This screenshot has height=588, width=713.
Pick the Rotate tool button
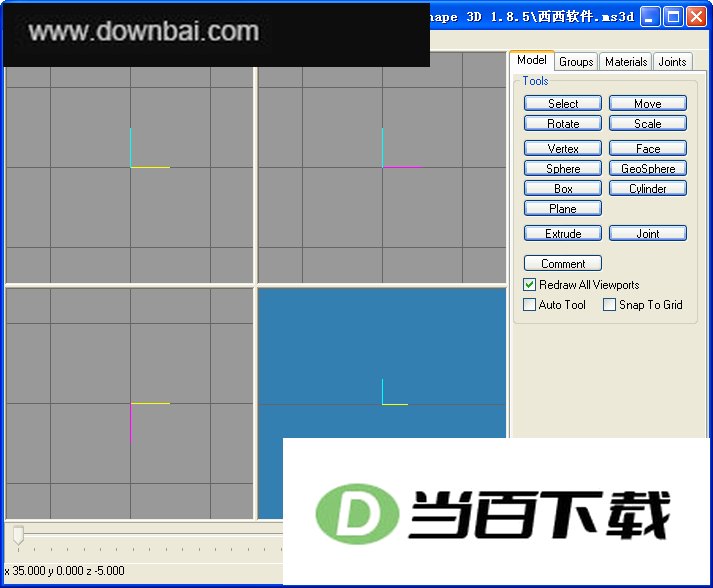pyautogui.click(x=563, y=123)
